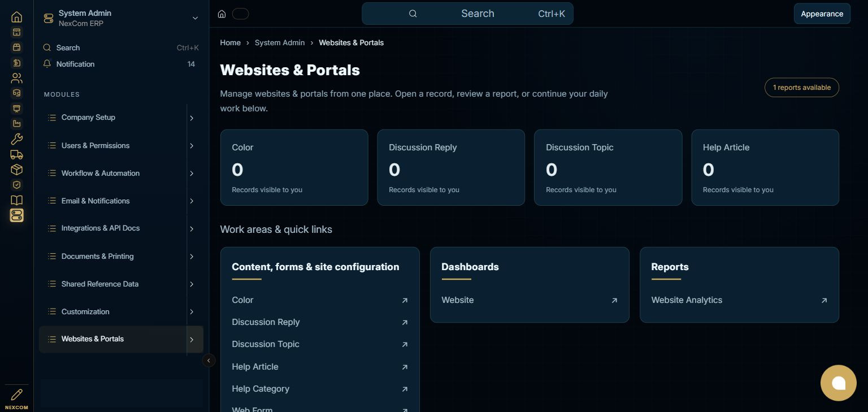868x412 pixels.
Task: Select the highlighted System Admin server icon
Action: [x=16, y=215]
